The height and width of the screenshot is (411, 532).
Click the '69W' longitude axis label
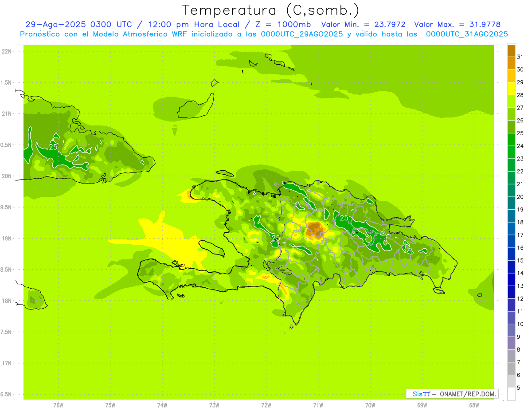point(422,405)
